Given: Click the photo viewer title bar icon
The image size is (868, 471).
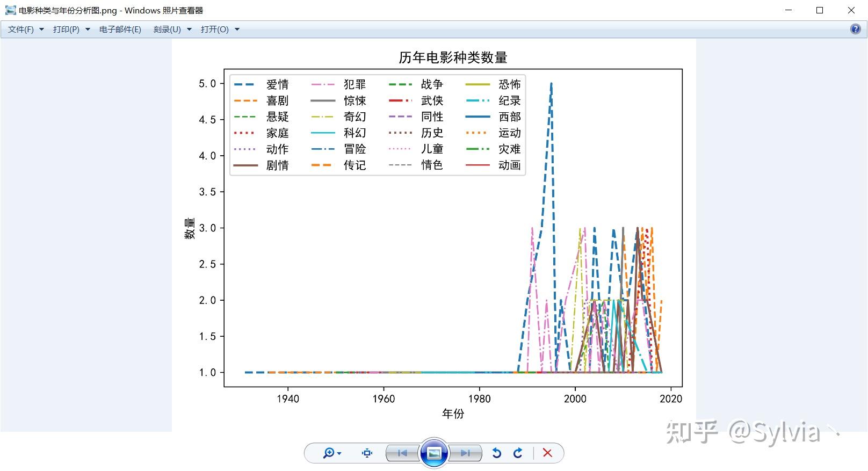Looking at the screenshot, I should coord(10,10).
